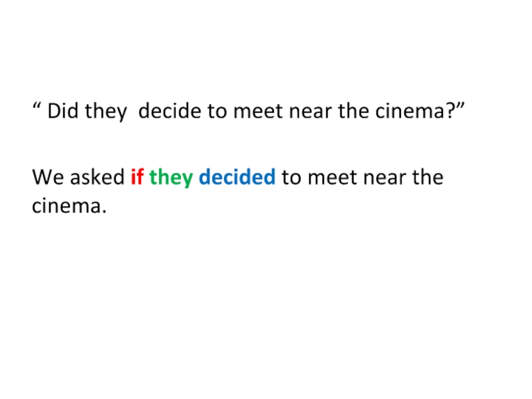Click the green word "they"
Viewport: 532px width, 399px height.
tap(171, 178)
